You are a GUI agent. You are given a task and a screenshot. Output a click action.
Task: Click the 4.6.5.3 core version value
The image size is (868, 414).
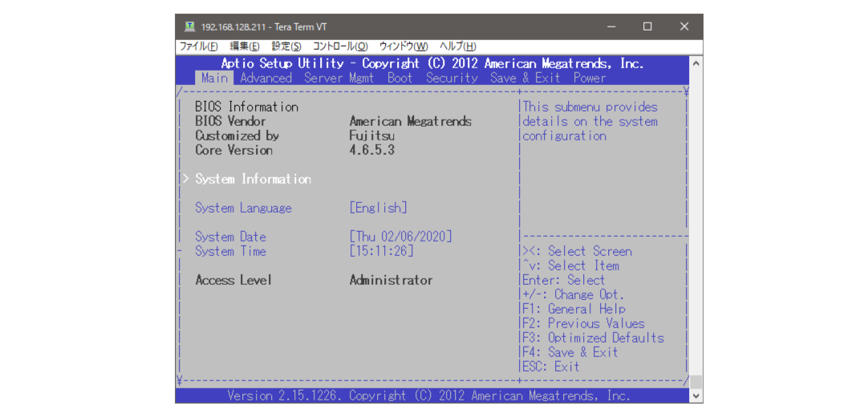(372, 150)
